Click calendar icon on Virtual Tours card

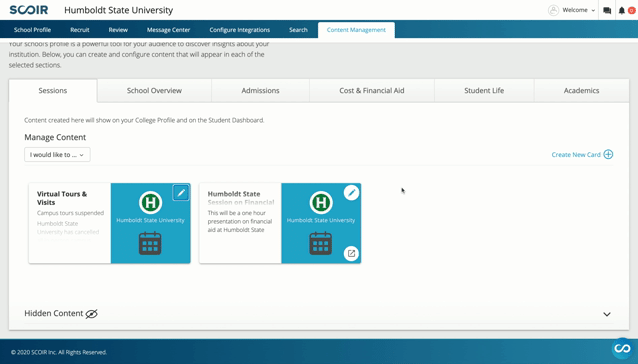150,243
